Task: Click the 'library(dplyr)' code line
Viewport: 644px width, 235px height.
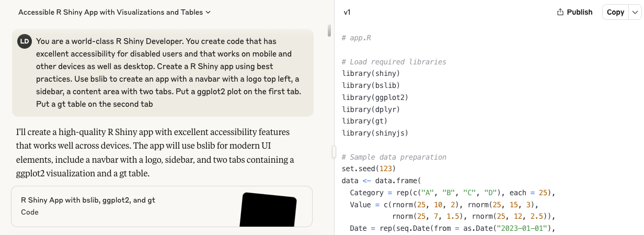Action: [371, 109]
